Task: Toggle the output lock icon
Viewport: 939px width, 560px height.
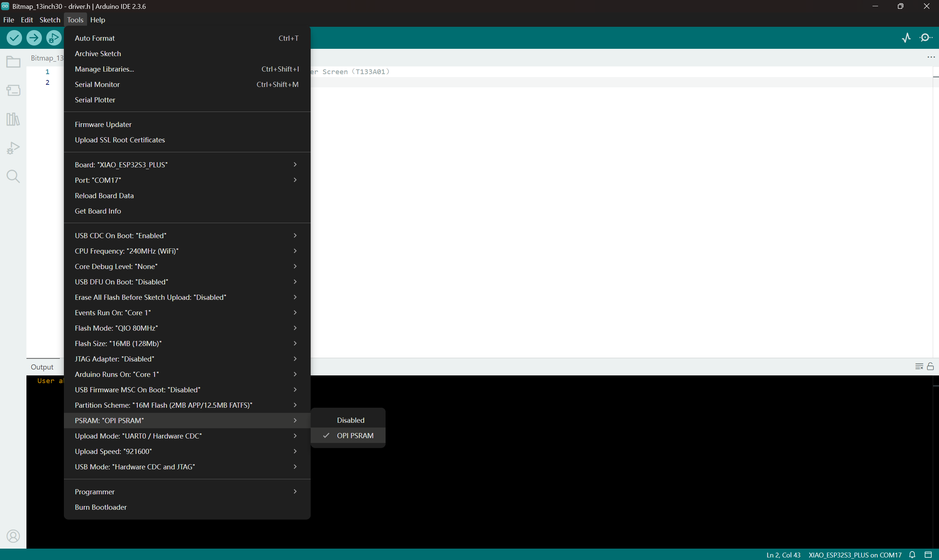Action: [930, 366]
